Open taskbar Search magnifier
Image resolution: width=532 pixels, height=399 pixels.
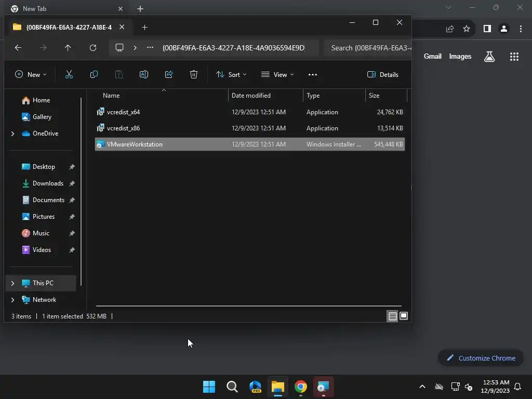click(x=232, y=387)
